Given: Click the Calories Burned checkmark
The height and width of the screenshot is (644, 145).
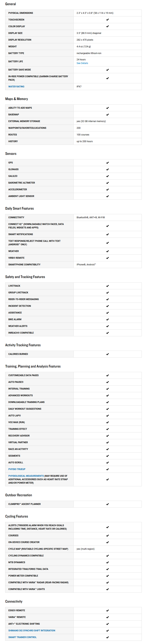Looking at the screenshot, I should (x=107, y=354).
